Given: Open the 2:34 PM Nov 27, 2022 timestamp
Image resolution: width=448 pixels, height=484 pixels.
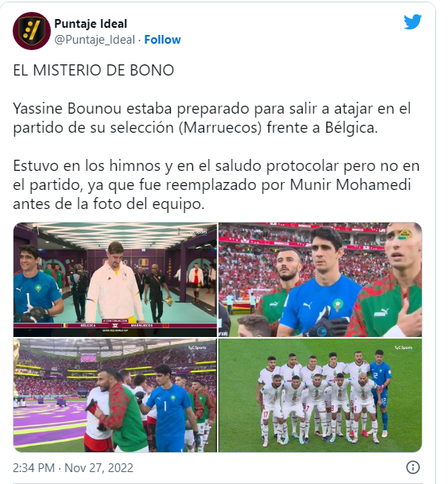Looking at the screenshot, I should (73, 467).
